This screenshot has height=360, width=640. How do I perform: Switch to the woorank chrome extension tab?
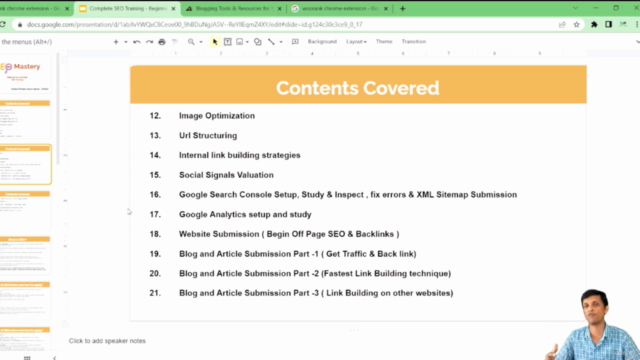pyautogui.click(x=340, y=9)
